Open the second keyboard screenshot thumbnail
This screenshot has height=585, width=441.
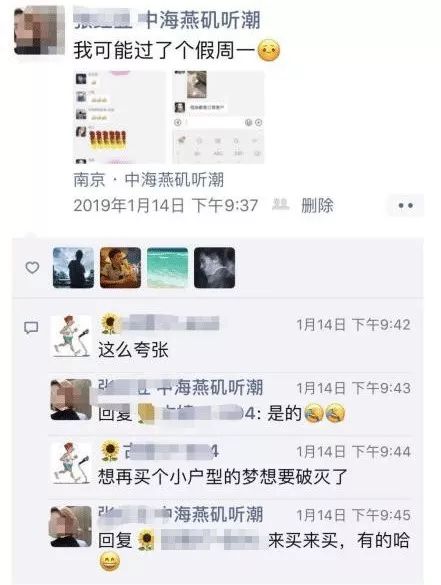pos(218,117)
